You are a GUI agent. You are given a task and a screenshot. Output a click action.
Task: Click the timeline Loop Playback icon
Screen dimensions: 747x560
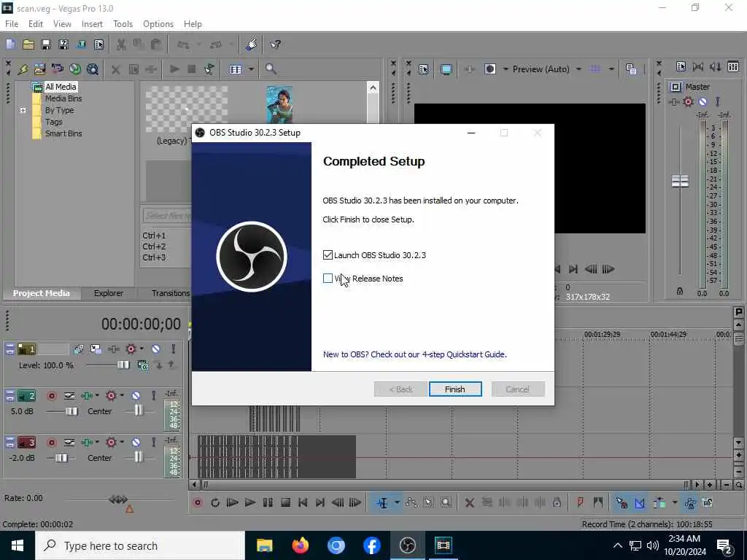pyautogui.click(x=215, y=502)
